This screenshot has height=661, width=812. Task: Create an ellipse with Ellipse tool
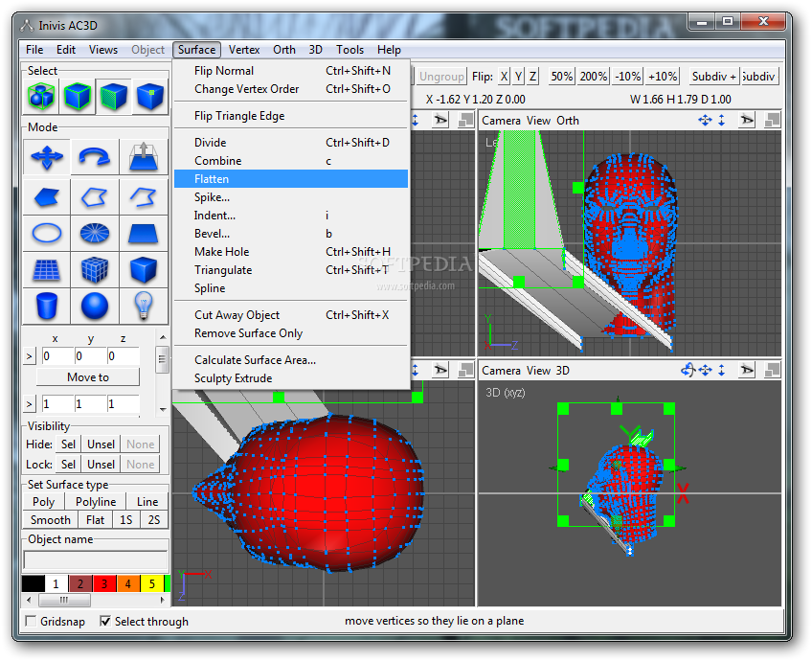(47, 233)
